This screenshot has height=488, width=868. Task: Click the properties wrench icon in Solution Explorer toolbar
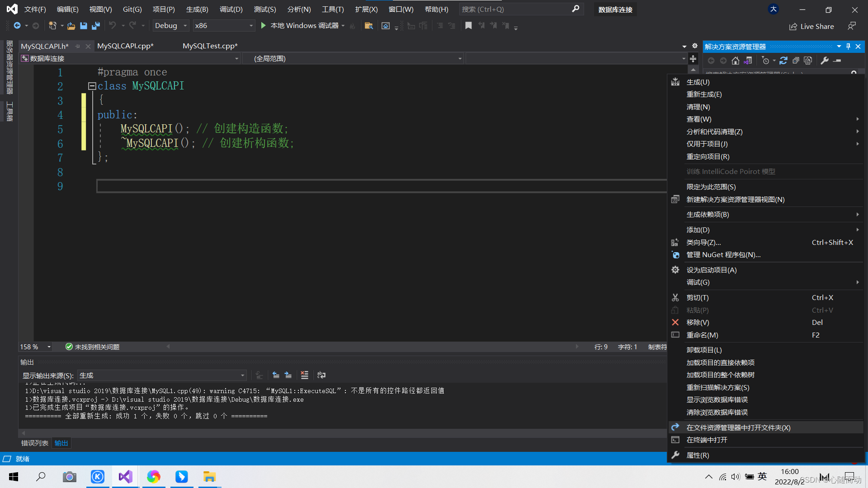click(825, 61)
